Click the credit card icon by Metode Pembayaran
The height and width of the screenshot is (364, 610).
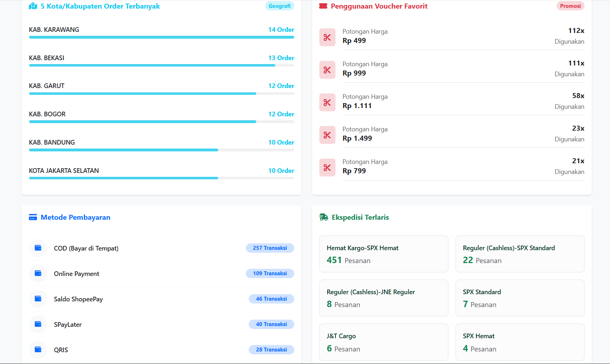tap(33, 217)
